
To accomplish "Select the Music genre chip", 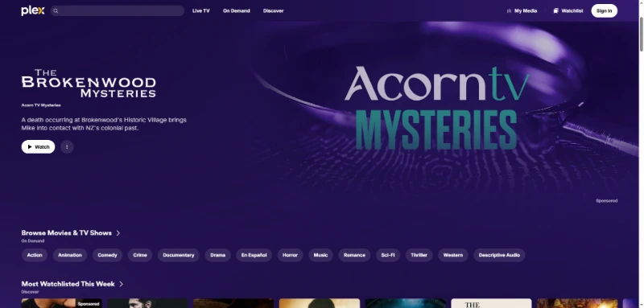I will pos(320,255).
